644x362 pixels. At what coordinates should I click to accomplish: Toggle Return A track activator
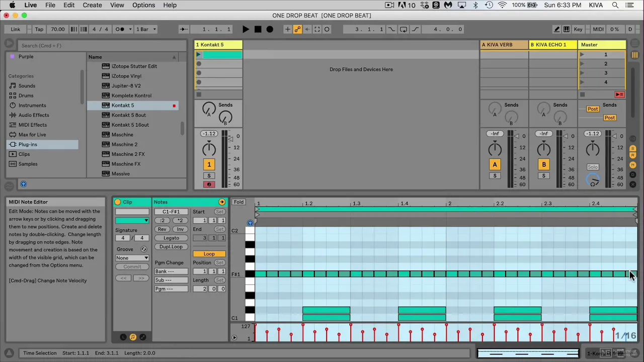[495, 164]
